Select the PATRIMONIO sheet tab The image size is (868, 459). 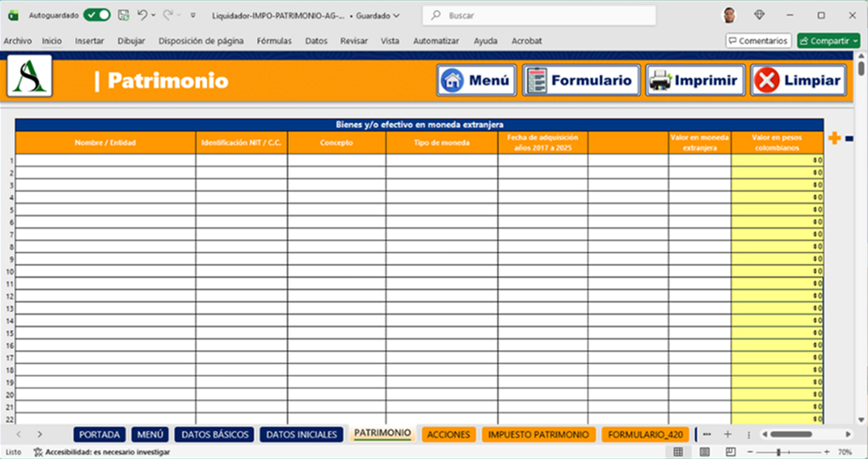(x=383, y=433)
